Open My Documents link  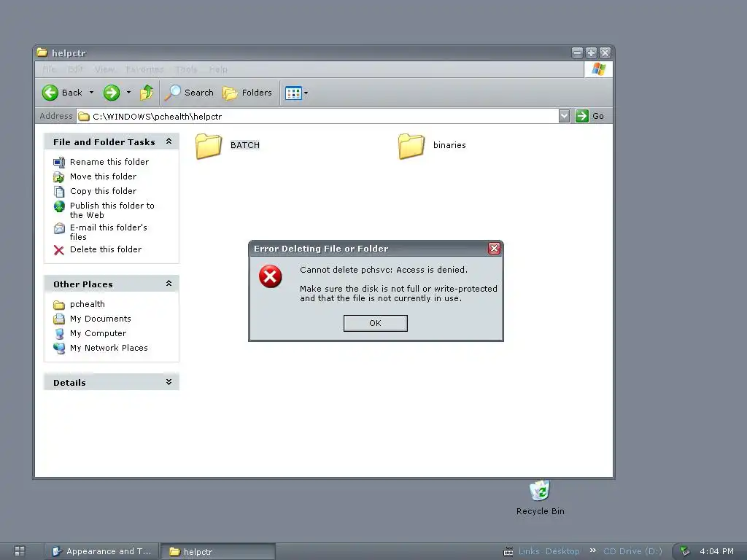pos(100,319)
